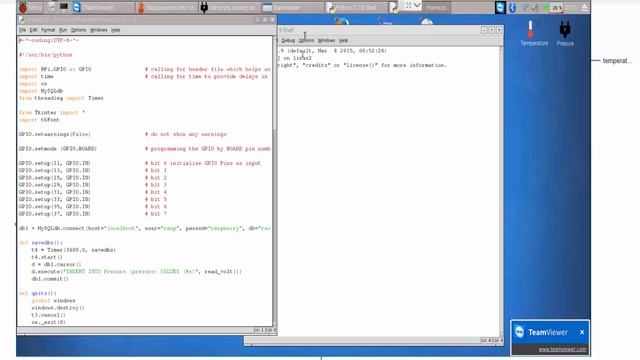Click the 'os._exit(0)' line
The image size is (640, 360).
(48, 322)
